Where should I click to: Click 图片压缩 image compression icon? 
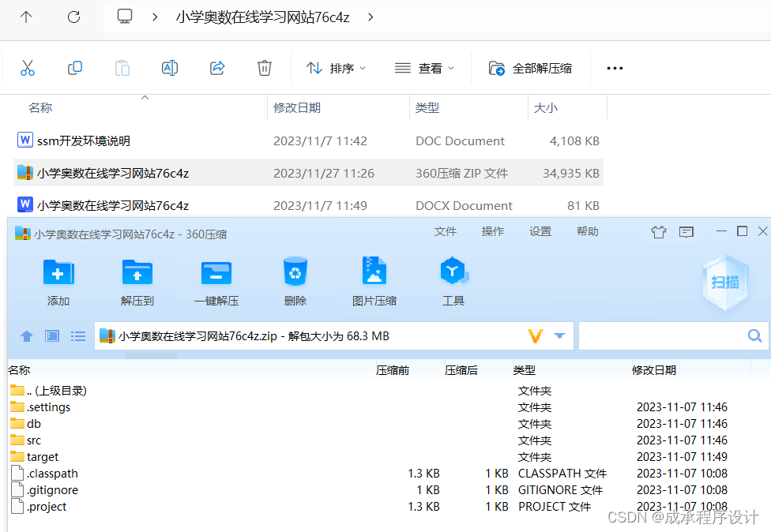(374, 283)
